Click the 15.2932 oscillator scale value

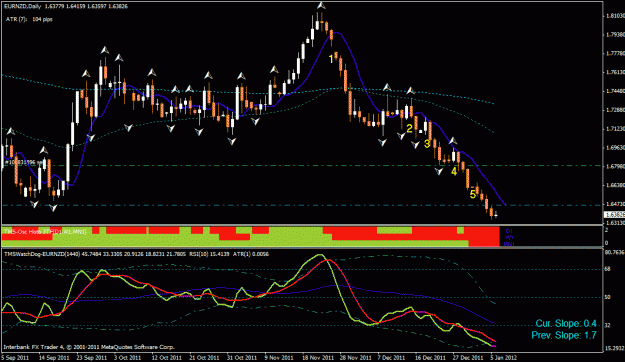[614, 348]
